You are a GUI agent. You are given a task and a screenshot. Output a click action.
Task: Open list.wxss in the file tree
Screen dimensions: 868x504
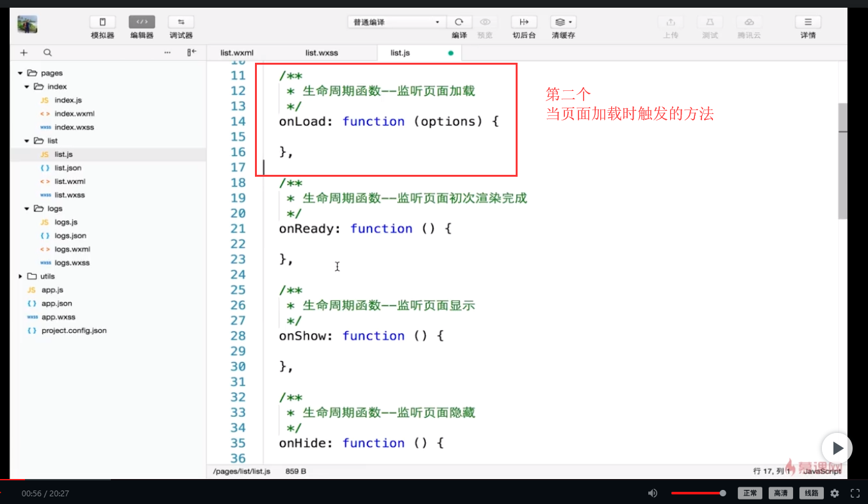(x=70, y=195)
